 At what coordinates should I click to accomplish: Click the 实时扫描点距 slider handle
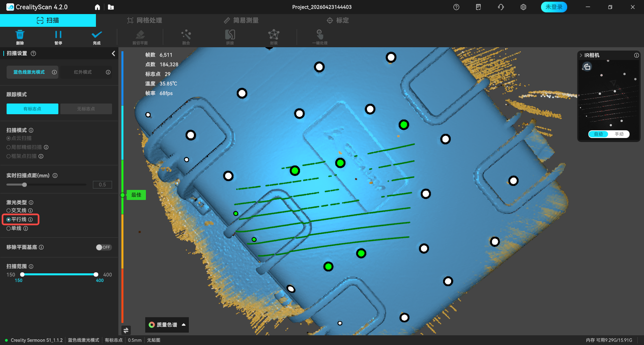coord(24,185)
